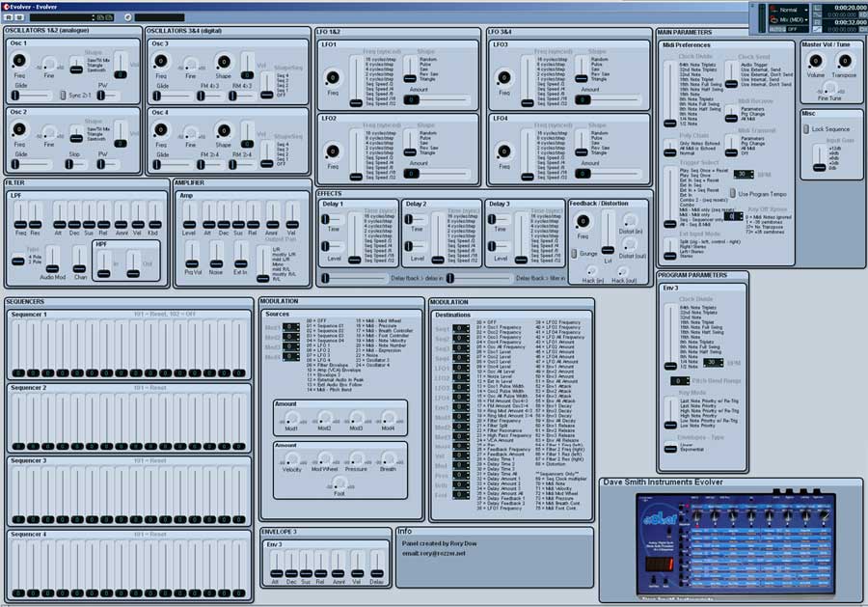
Task: Click the Velocity amount knob
Action: (x=291, y=458)
